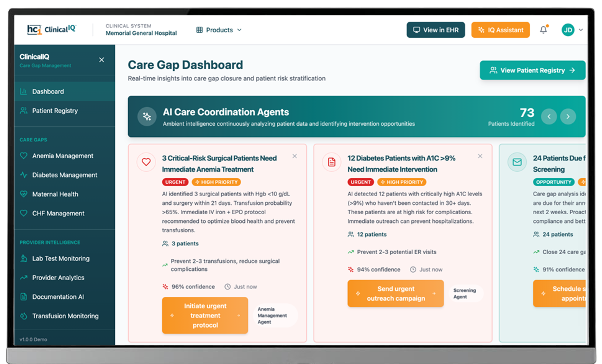Open the JD user account dropdown
The width and height of the screenshot is (602, 364).
[x=572, y=30]
